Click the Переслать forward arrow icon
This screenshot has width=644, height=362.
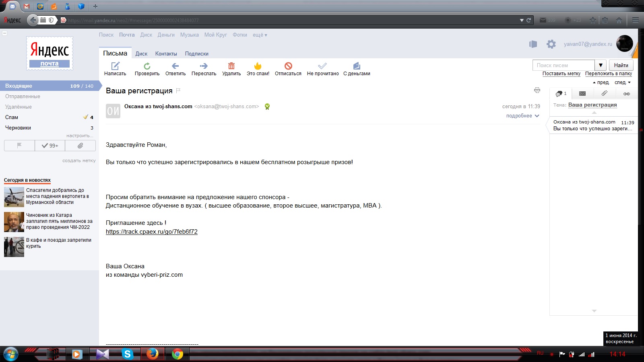click(204, 66)
